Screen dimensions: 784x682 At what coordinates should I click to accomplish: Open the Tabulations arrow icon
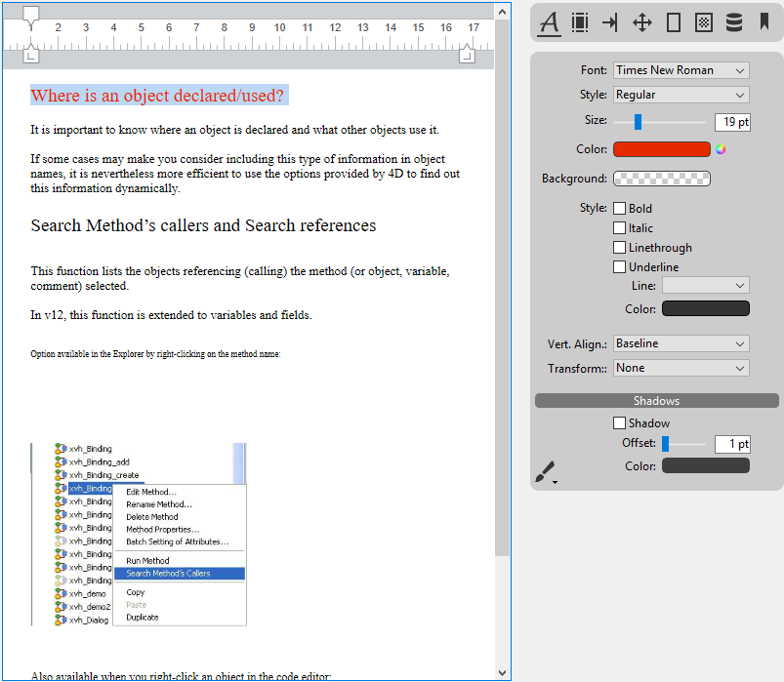click(610, 22)
